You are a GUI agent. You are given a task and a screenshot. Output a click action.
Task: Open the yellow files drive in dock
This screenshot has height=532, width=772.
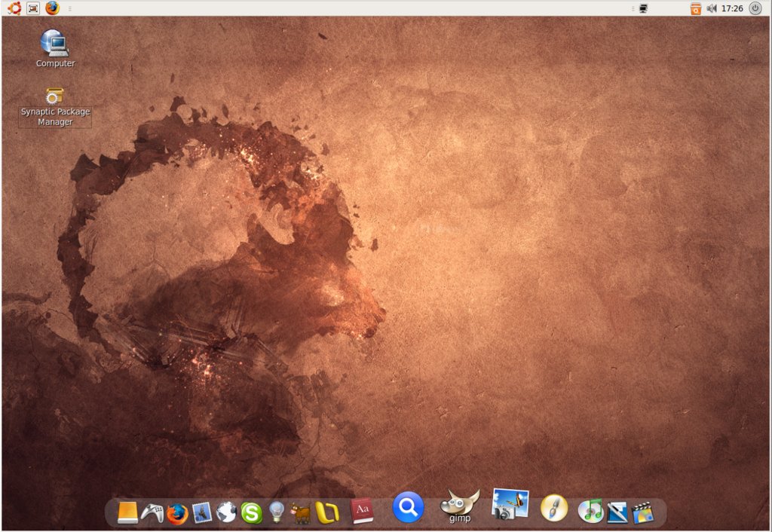128,512
